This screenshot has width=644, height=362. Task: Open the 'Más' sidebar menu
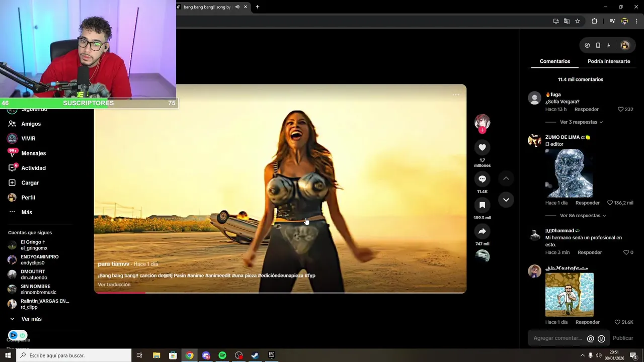tap(27, 212)
